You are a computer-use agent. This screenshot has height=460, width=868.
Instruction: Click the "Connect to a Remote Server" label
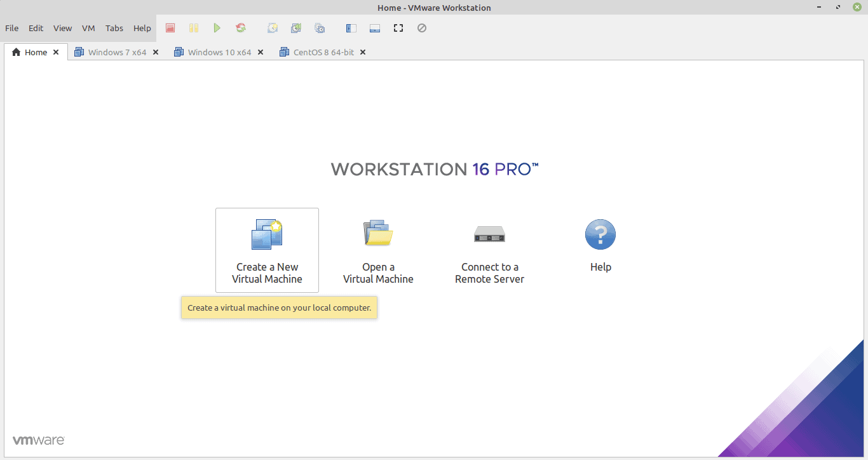tap(489, 273)
